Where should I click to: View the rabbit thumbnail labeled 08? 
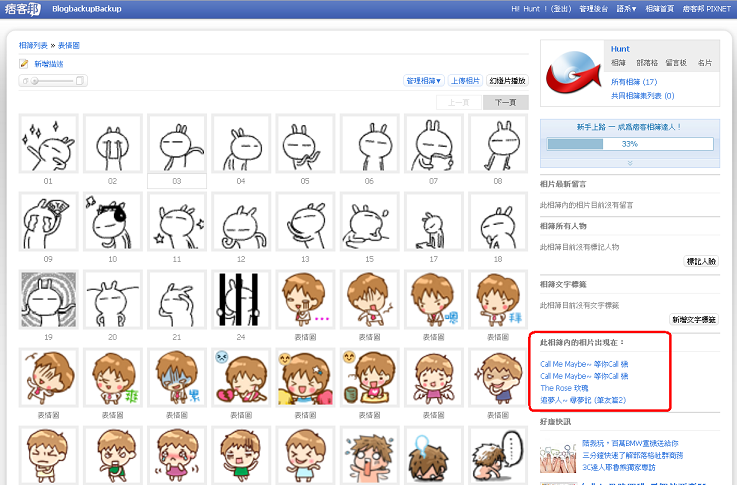(498, 143)
